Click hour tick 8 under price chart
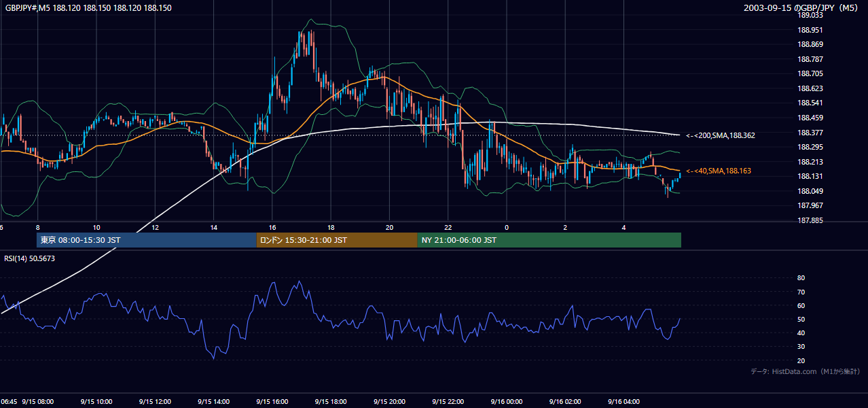This screenshot has width=868, height=408. (37, 227)
